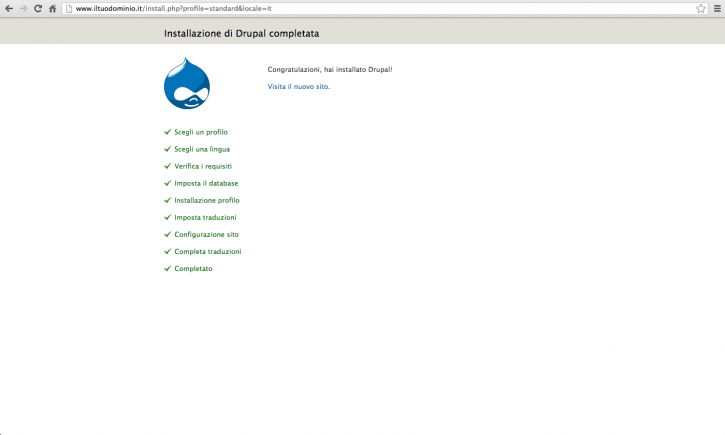The width and height of the screenshot is (725, 435).
Task: Click the 'Imposta il database' step
Action: [206, 184]
